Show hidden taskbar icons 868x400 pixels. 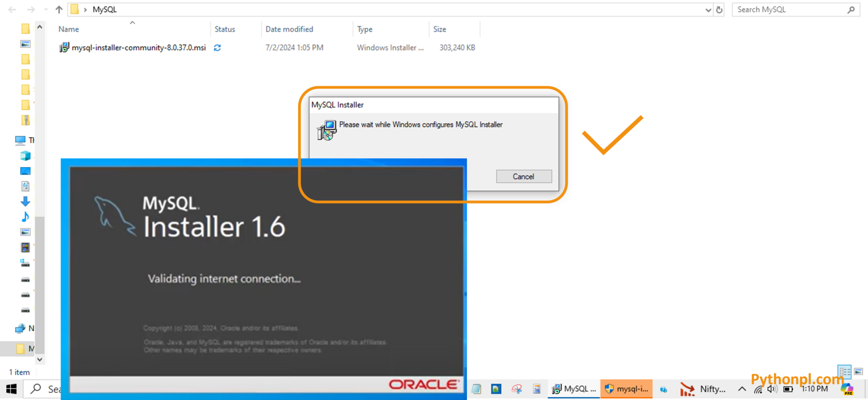(x=742, y=389)
